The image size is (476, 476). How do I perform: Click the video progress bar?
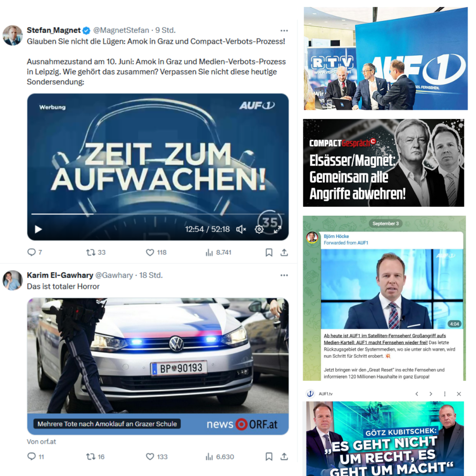tap(158, 214)
